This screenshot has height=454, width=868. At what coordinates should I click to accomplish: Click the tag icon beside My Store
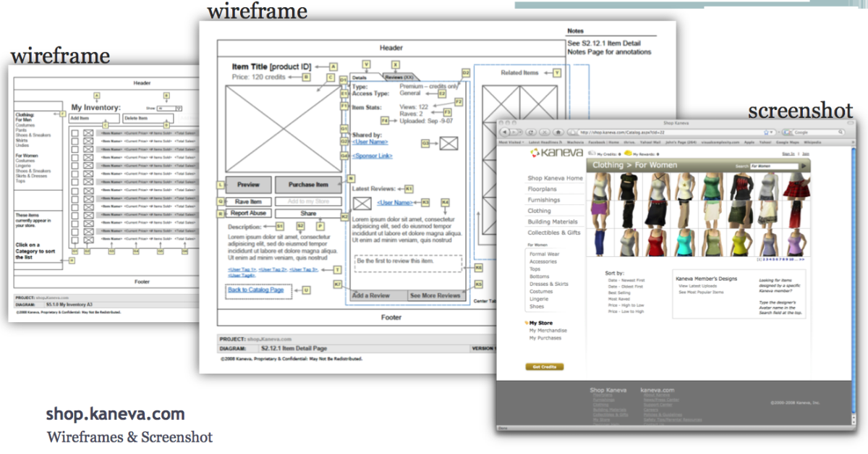tap(527, 323)
